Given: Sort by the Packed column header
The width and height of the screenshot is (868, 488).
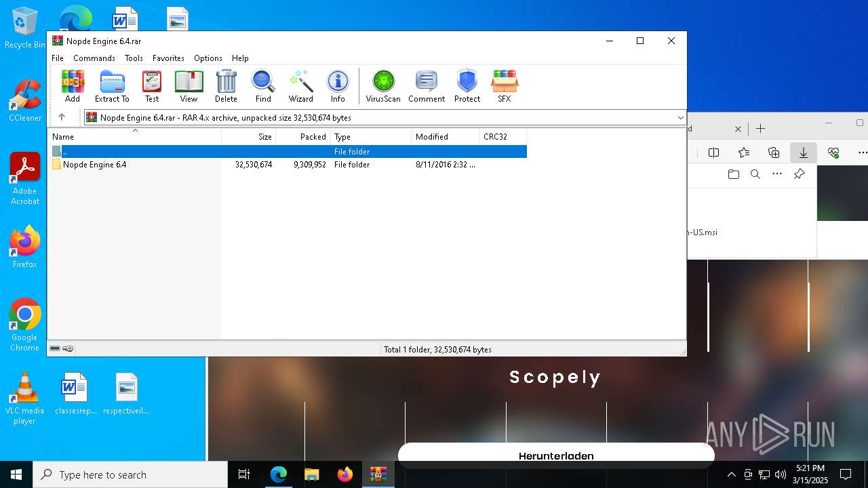Looking at the screenshot, I should tap(303, 136).
